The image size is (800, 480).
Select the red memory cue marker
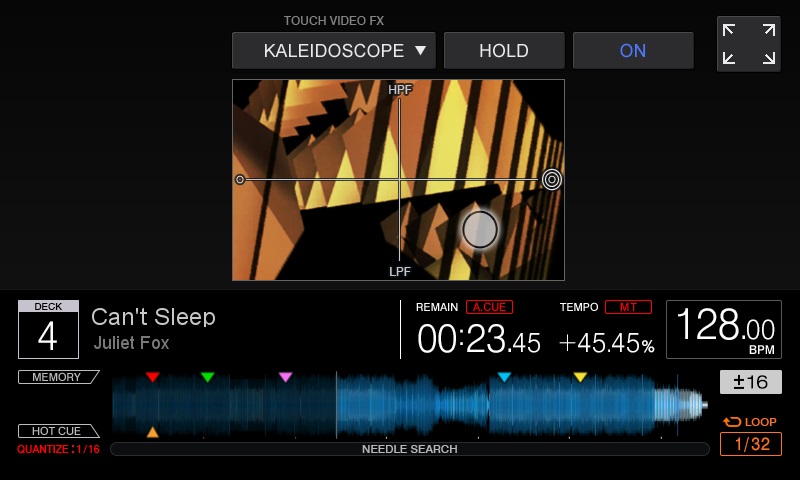click(x=153, y=377)
